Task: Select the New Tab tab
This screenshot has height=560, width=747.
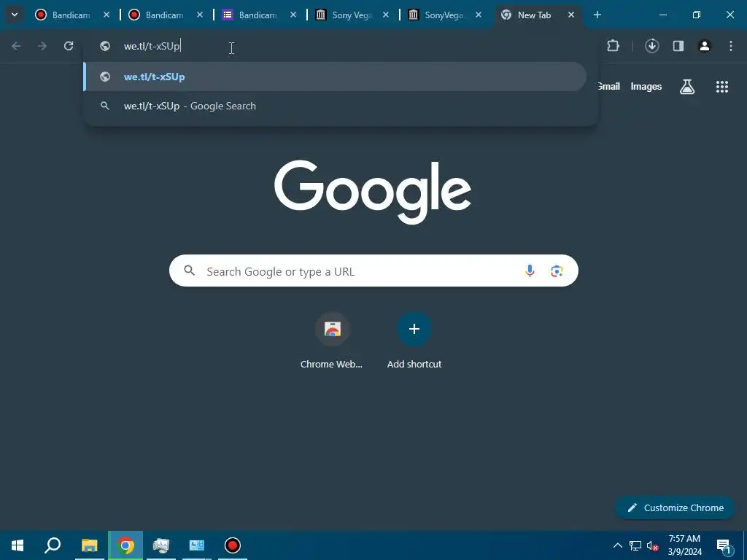Action: 533,15
